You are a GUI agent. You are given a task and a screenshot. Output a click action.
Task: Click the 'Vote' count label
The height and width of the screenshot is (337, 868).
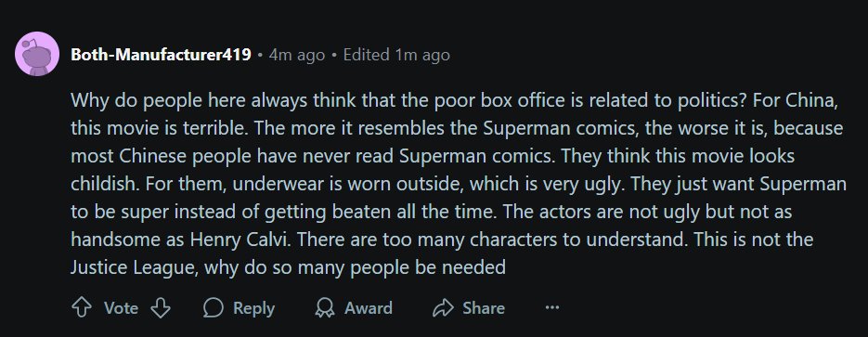122,308
